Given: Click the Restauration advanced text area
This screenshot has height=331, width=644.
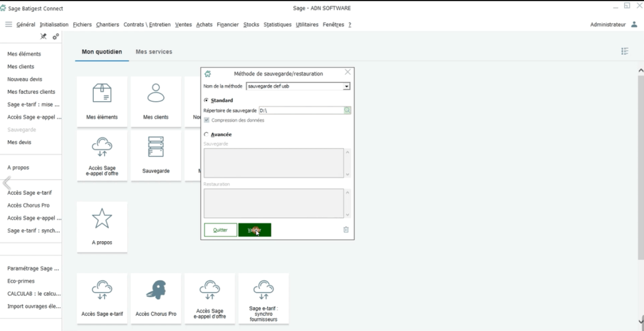Looking at the screenshot, I should click(x=273, y=203).
